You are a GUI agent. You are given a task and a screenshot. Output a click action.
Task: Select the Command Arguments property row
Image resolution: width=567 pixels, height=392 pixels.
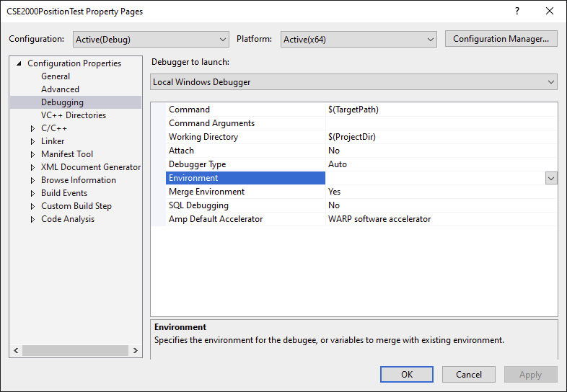[x=211, y=123]
